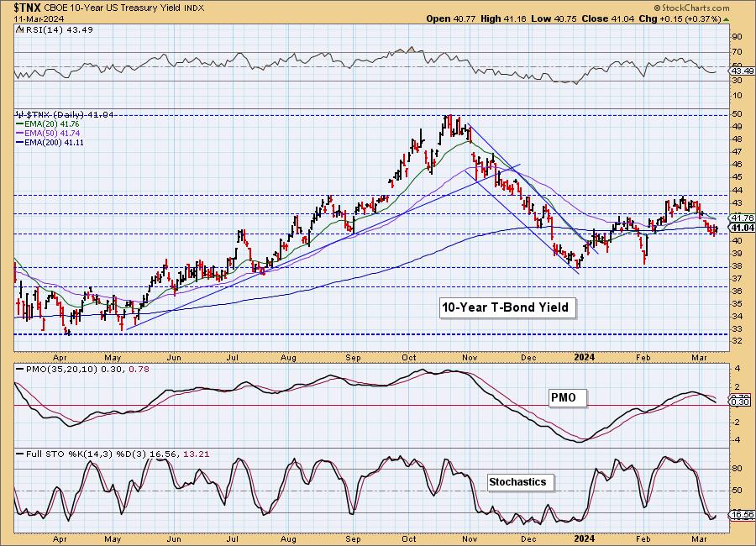756x546 pixels.
Task: Click the green EMA(20) legend line swatch
Action: tap(20, 124)
